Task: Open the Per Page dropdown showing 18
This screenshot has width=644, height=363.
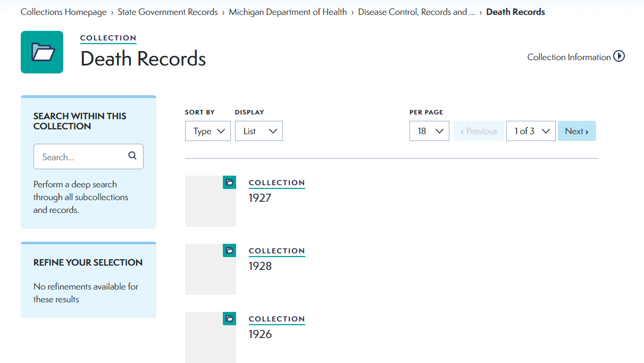Action: click(429, 130)
